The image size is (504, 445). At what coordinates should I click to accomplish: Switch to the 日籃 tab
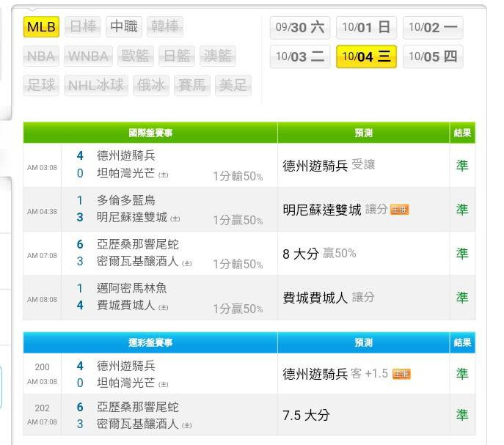click(x=177, y=56)
